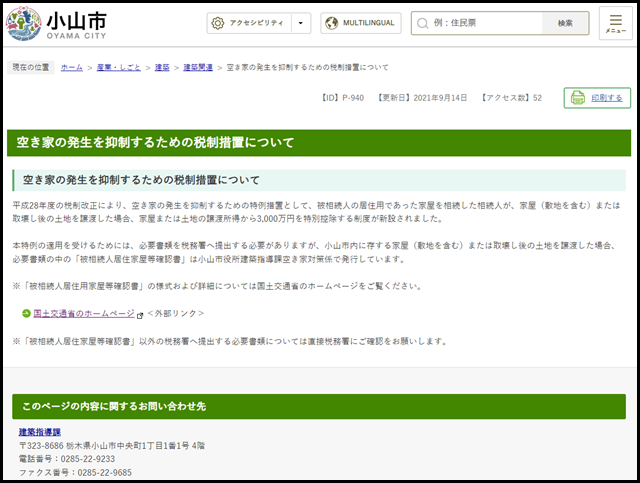Click the <外部リンク> label text
640x483 pixels.
[x=176, y=314]
